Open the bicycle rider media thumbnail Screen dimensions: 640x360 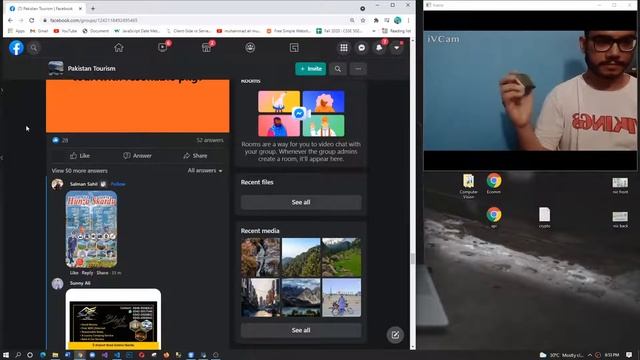point(341,297)
